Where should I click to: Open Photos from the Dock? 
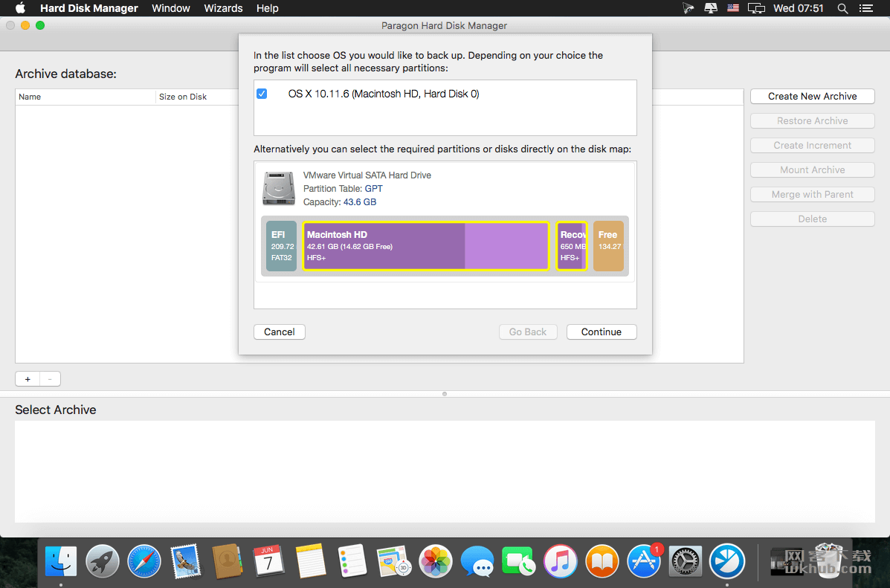point(436,561)
